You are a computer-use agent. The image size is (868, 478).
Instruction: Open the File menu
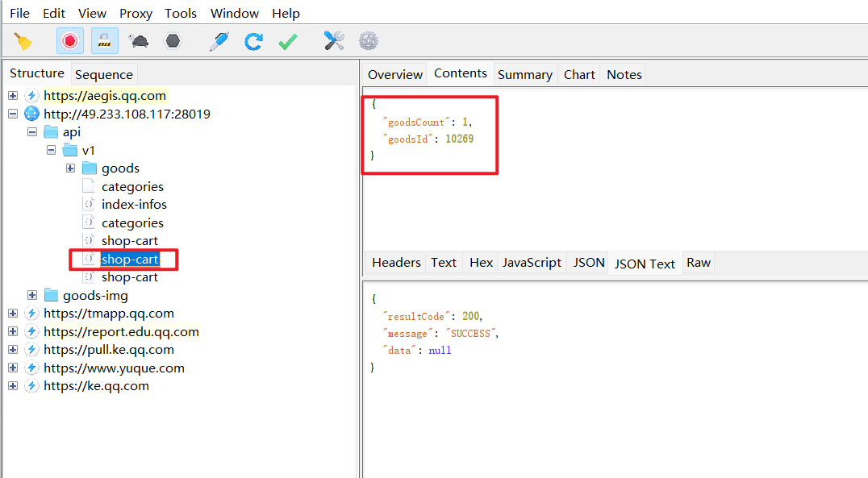20,13
